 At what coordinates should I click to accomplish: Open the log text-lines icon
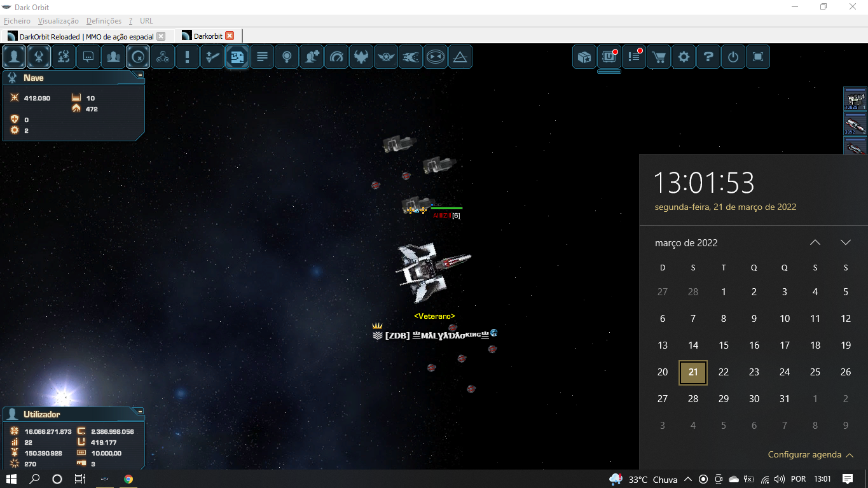[262, 57]
